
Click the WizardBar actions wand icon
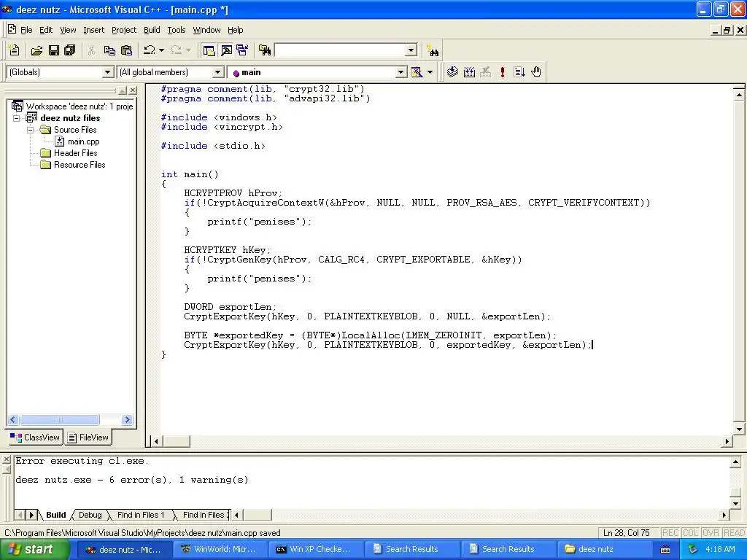pyautogui.click(x=417, y=72)
